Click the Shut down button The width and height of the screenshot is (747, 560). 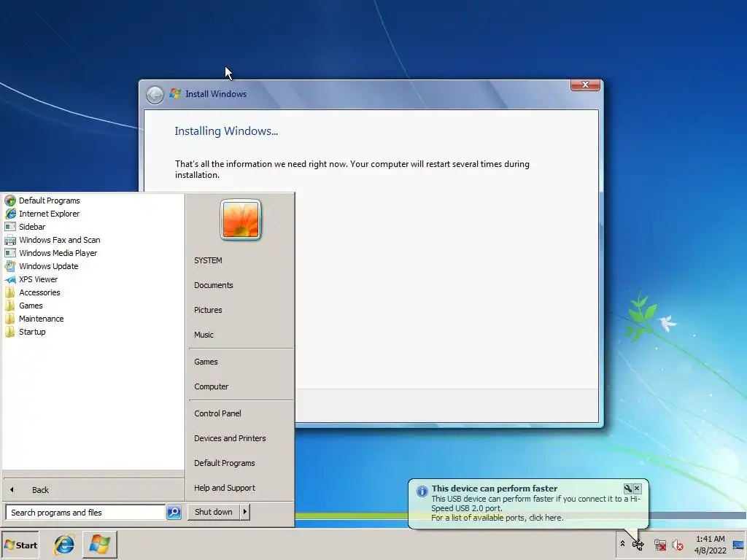click(214, 512)
